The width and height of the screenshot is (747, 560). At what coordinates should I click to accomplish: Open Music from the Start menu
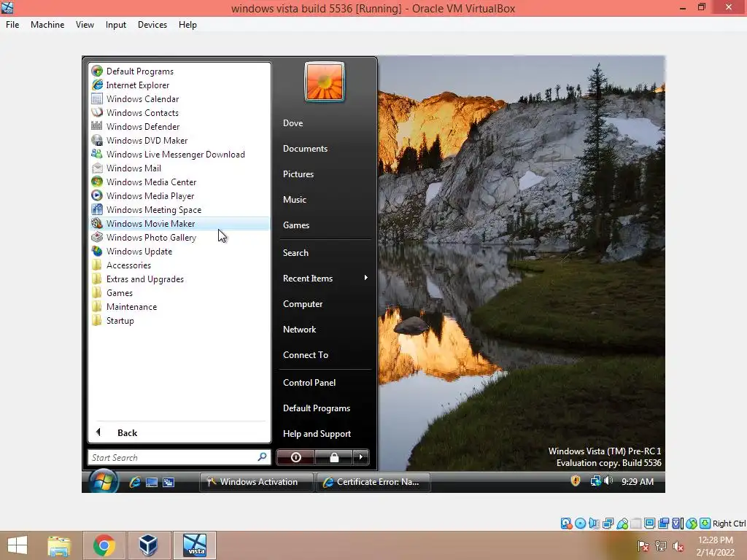click(325, 200)
